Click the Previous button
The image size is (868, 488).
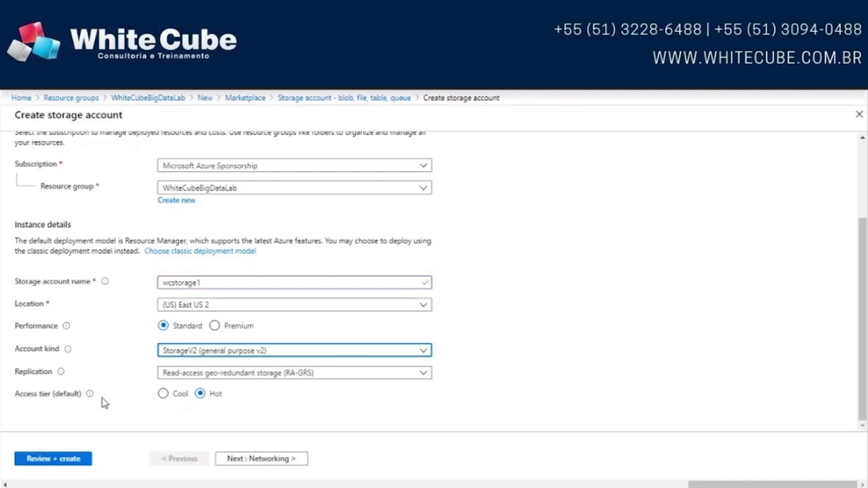pyautogui.click(x=180, y=459)
